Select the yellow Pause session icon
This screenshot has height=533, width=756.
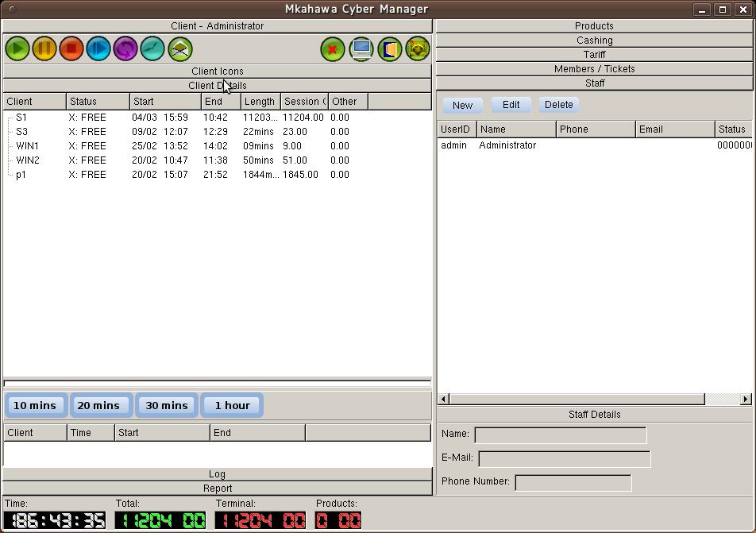click(44, 48)
